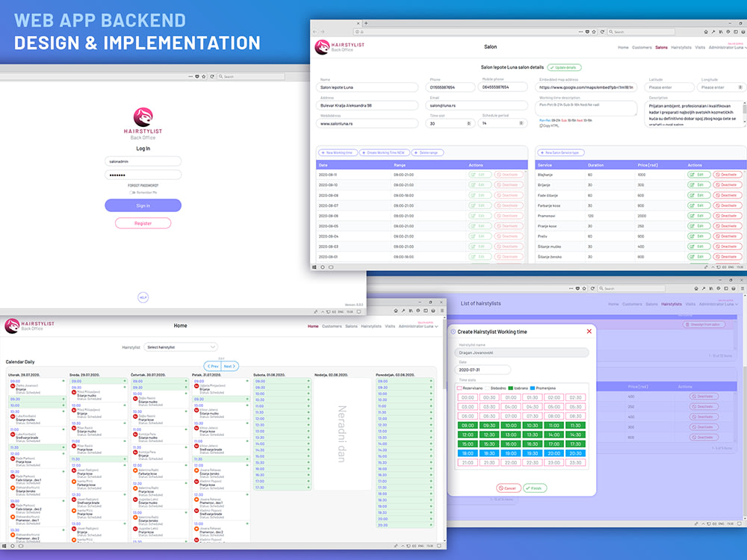This screenshot has height=560, width=747.
Task: Toggle the 00:00 time slot
Action: pyautogui.click(x=468, y=398)
